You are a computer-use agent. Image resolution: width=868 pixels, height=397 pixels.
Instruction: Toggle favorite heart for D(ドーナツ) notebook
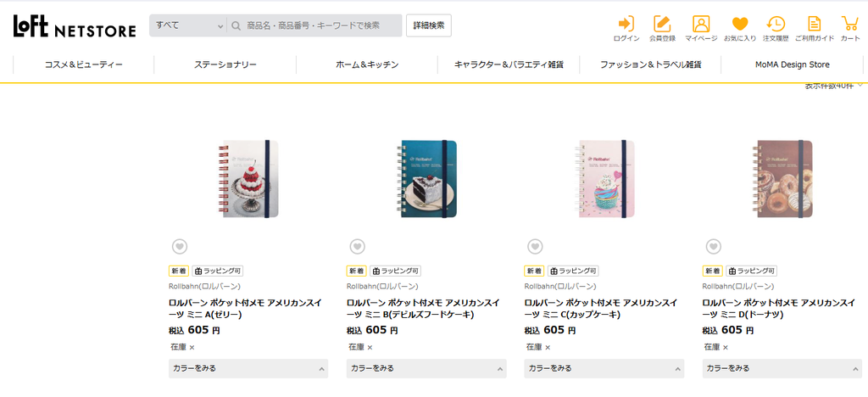tap(714, 246)
